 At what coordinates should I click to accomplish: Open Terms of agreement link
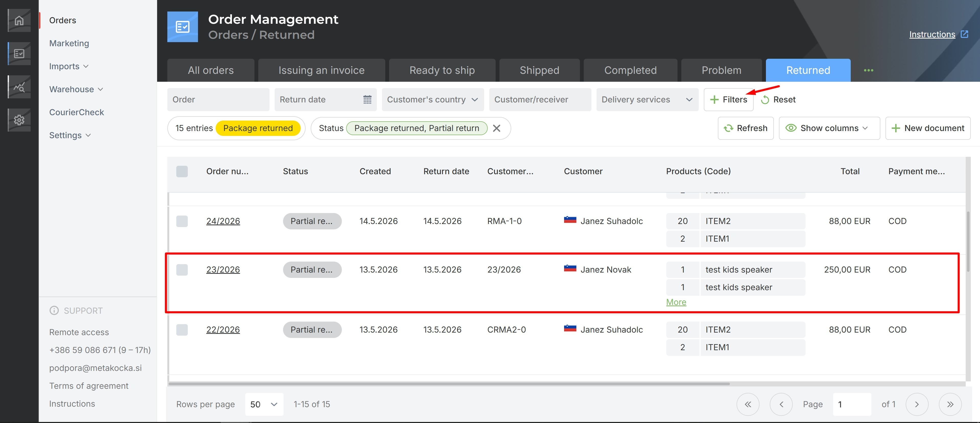coord(89,386)
